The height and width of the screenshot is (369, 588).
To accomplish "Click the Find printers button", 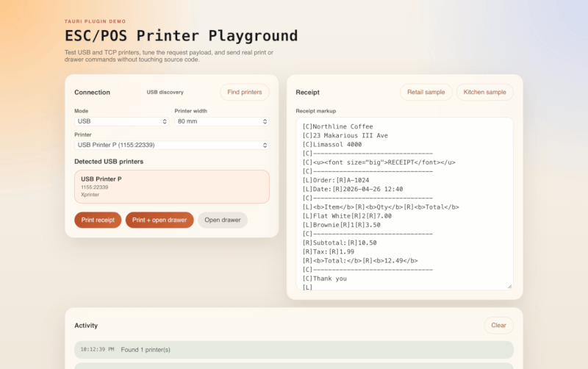I will tap(245, 93).
